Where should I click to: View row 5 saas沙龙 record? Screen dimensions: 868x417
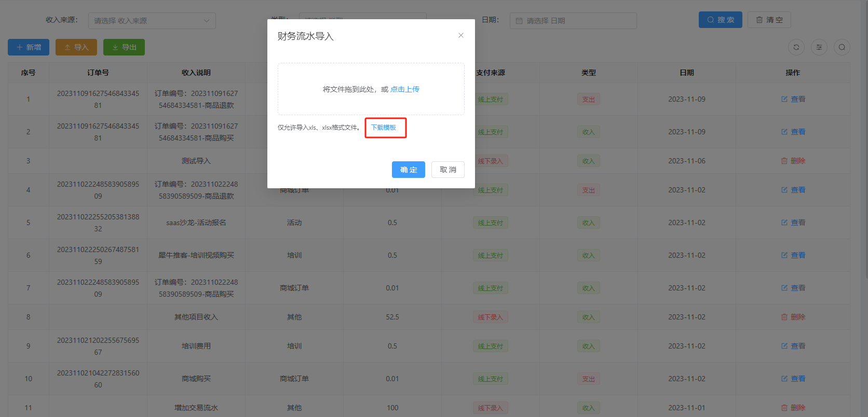(793, 223)
